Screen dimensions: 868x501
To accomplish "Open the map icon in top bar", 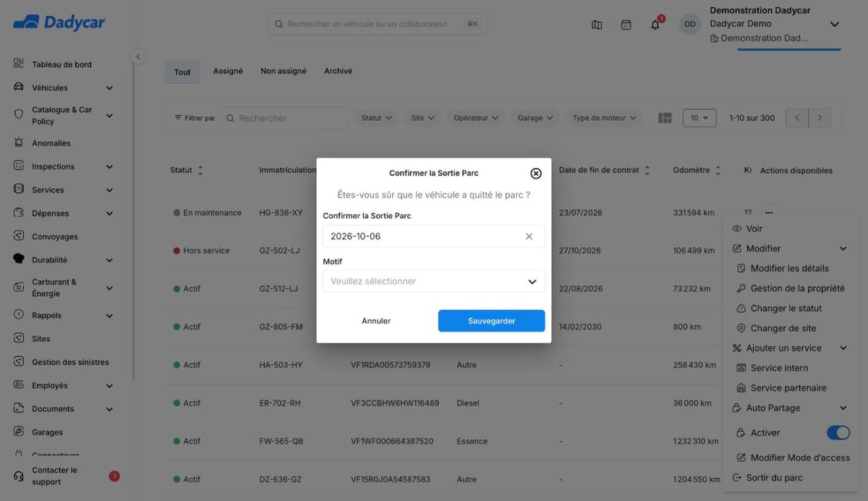I will click(x=597, y=25).
